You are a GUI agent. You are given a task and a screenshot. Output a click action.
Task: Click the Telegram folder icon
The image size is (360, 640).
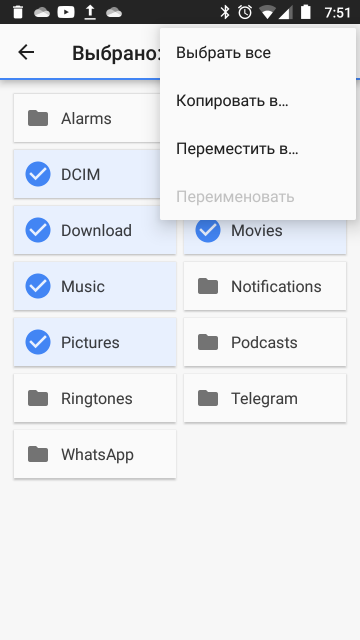point(208,398)
